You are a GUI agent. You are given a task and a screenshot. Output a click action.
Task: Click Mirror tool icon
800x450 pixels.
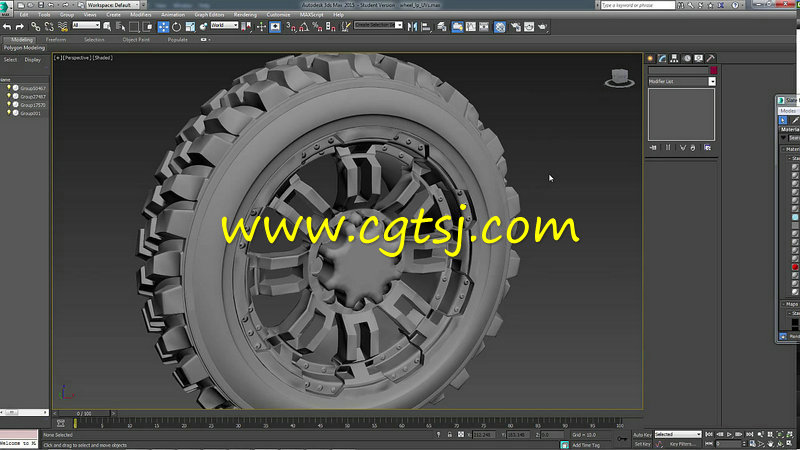tap(412, 27)
